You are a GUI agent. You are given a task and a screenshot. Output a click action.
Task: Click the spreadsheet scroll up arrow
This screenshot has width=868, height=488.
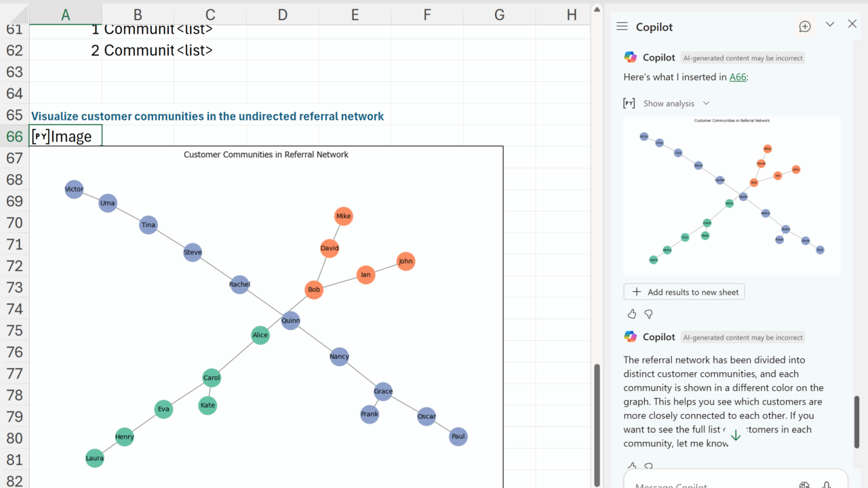coord(597,9)
